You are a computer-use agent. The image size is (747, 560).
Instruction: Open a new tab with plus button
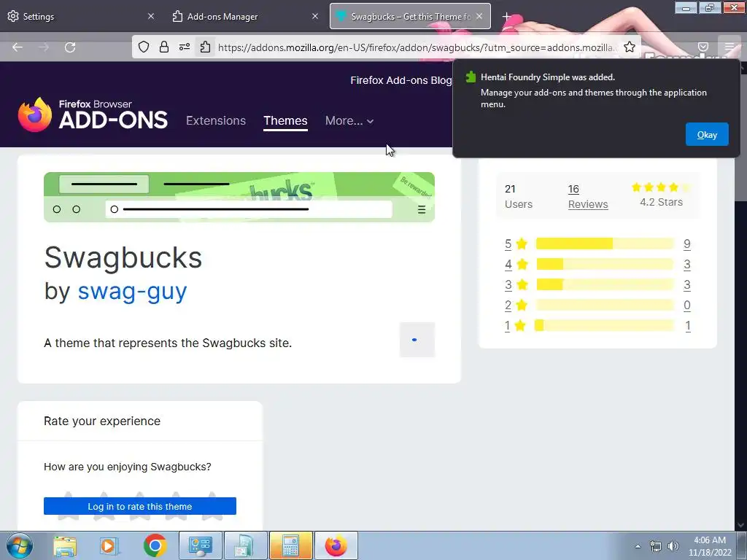(x=506, y=17)
